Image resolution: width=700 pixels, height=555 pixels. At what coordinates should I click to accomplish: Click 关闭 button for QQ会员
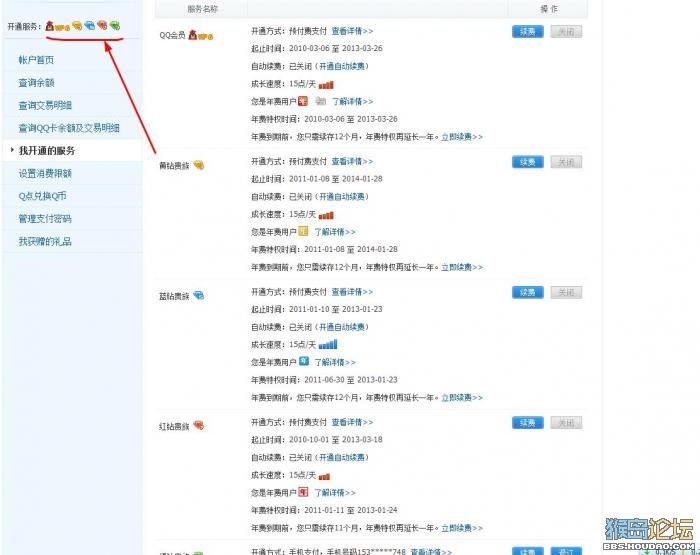[x=566, y=32]
